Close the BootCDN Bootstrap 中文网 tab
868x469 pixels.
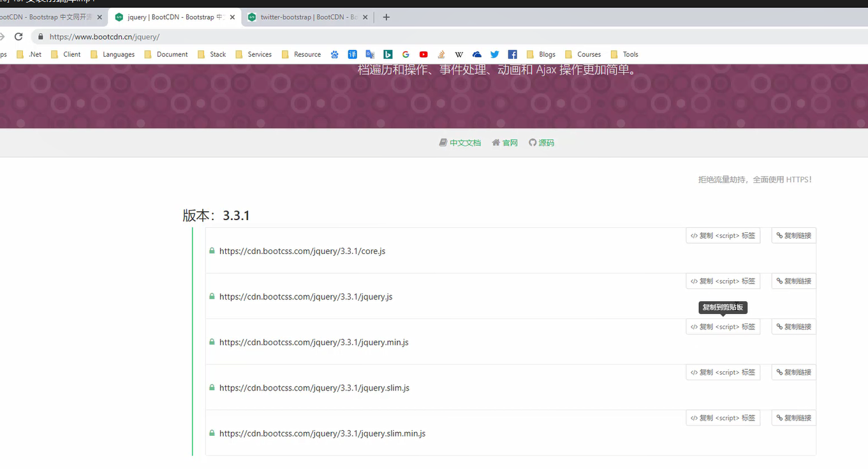[x=99, y=17]
